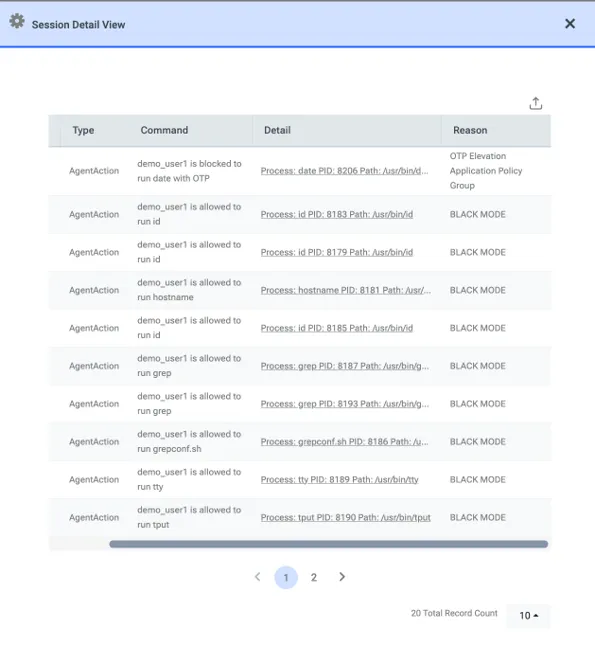
Task: Open the rows-per-page dropdown showing 10
Action: 529,615
